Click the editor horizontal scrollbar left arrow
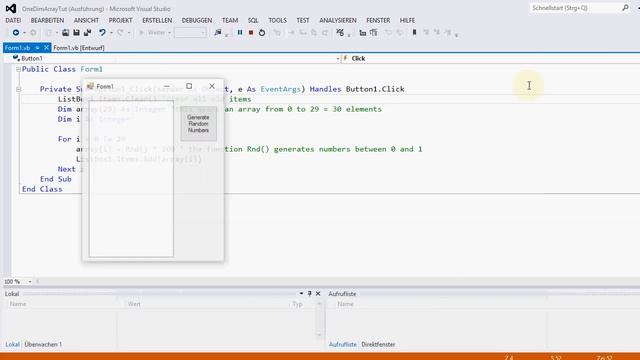The width and height of the screenshot is (640, 360). (38, 282)
